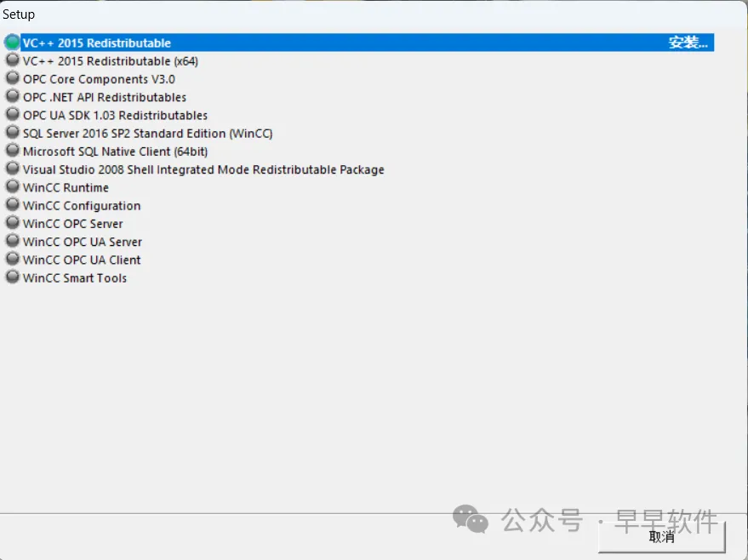
Task: Select the VC++ 2015 Redistributable (x64) entry
Action: point(110,61)
